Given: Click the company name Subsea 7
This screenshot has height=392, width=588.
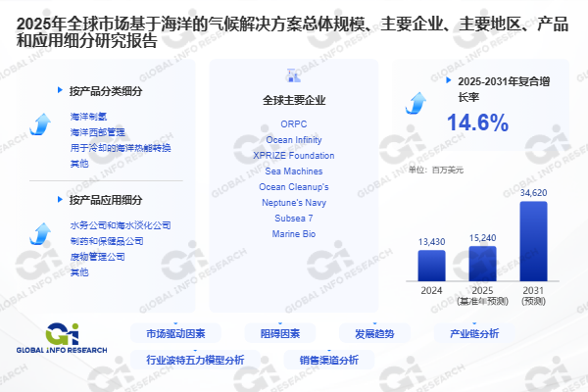Looking at the screenshot, I should (x=294, y=218).
